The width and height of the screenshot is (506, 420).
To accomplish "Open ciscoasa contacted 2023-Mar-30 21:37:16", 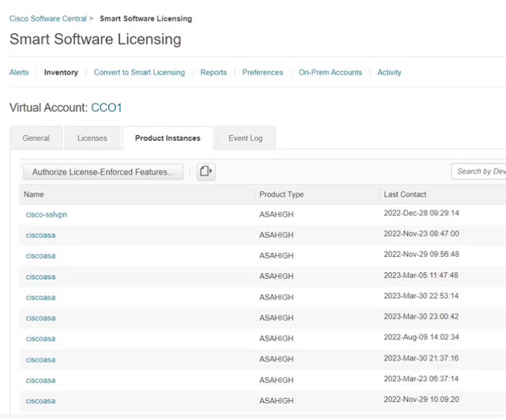I will [x=40, y=360].
